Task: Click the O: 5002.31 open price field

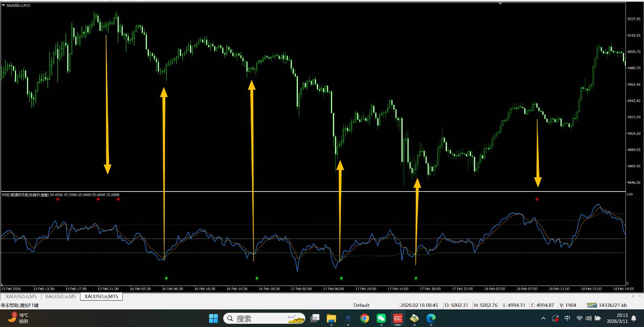Action: pyautogui.click(x=456, y=305)
